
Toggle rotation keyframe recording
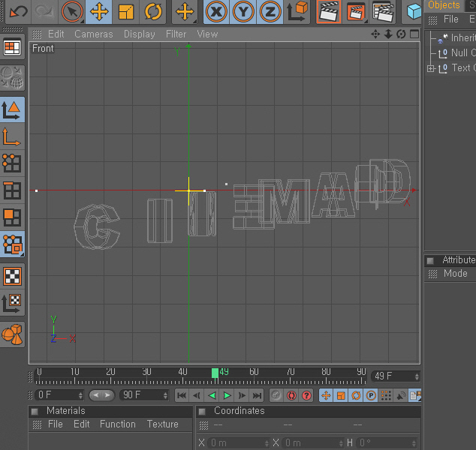[356, 395]
